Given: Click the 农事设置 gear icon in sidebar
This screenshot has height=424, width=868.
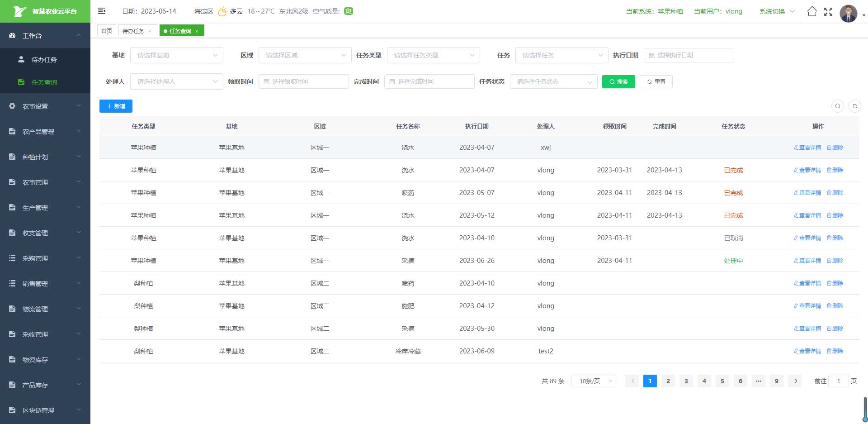Looking at the screenshot, I should [x=12, y=106].
